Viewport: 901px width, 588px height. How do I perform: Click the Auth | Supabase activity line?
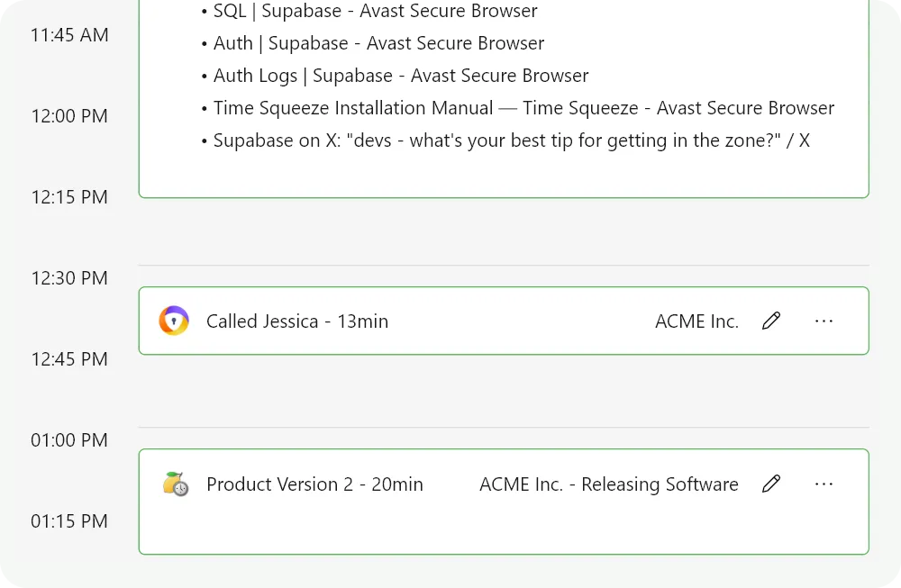[x=378, y=43]
